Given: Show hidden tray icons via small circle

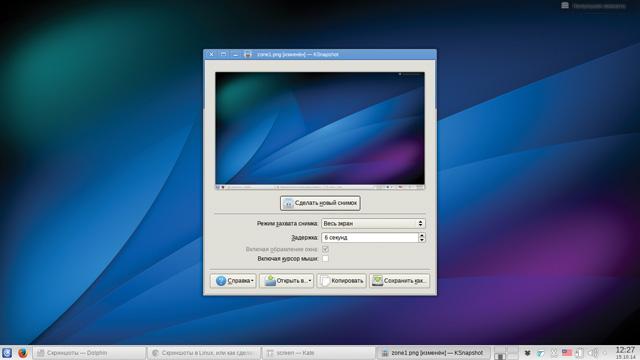Looking at the screenshot, I should (x=605, y=353).
